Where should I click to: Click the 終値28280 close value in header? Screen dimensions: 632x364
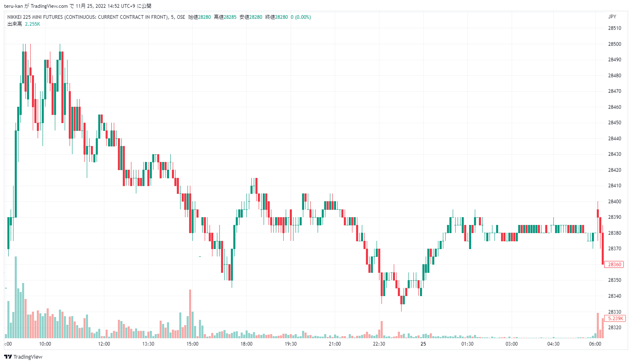276,17
